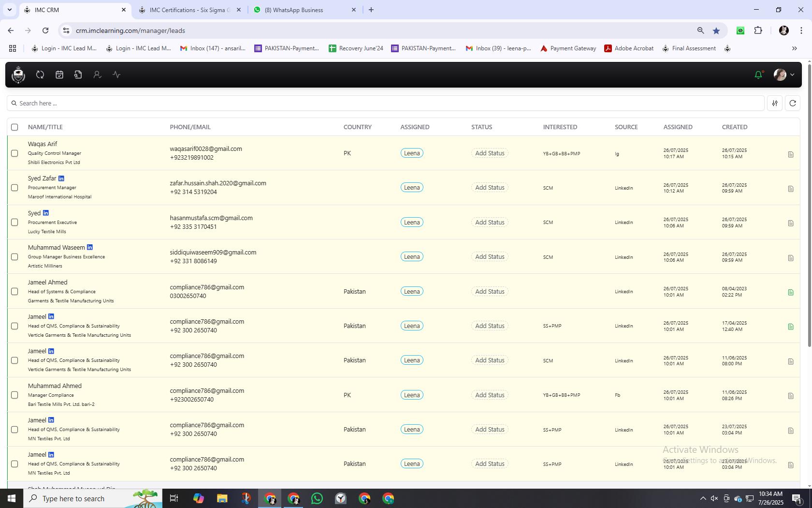Click email waqasarif0028@gmail.com
The width and height of the screenshot is (812, 508).
pyautogui.click(x=206, y=149)
